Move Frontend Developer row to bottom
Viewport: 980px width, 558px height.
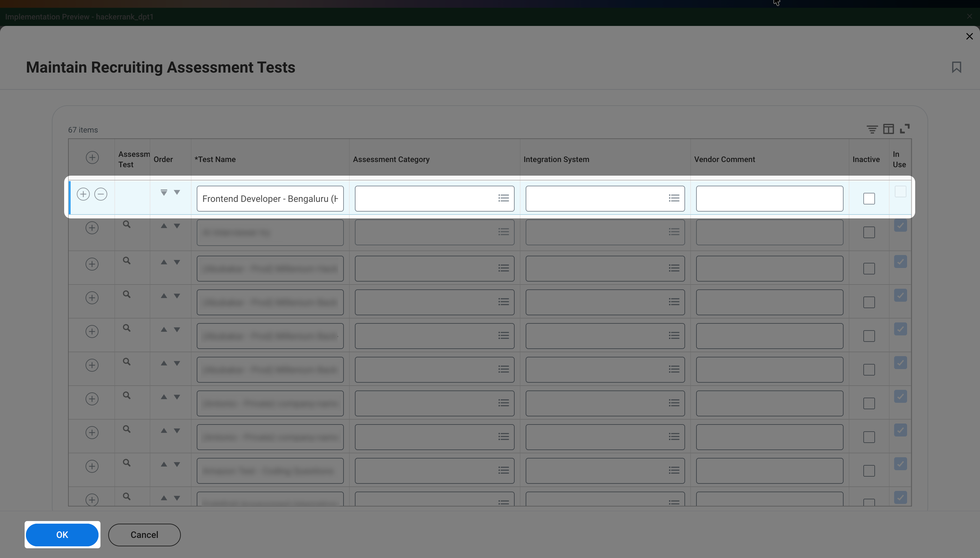tap(164, 192)
